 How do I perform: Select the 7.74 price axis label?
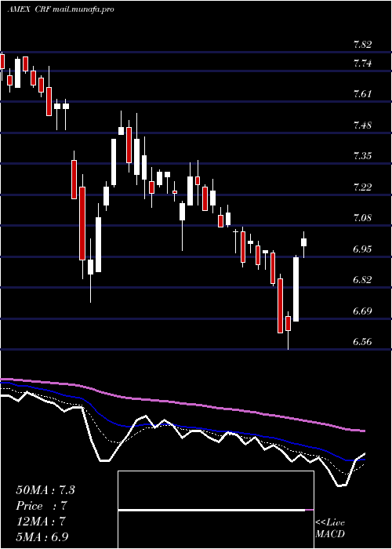(x=362, y=64)
